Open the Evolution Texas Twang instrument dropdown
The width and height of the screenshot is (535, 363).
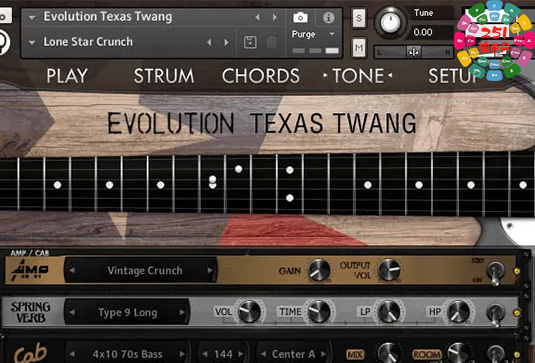[32, 17]
